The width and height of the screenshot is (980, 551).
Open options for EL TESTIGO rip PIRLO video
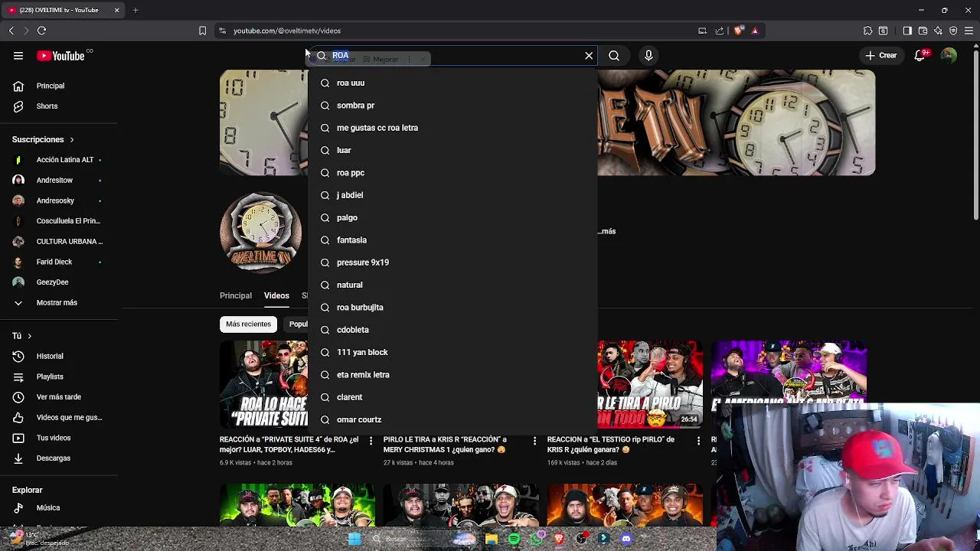698,441
